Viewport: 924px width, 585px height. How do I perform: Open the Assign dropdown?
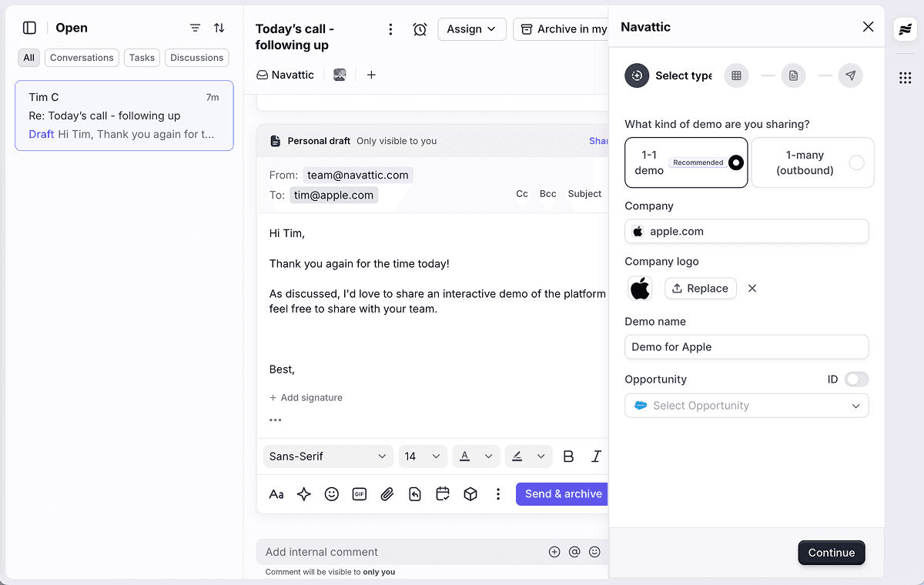(x=471, y=28)
